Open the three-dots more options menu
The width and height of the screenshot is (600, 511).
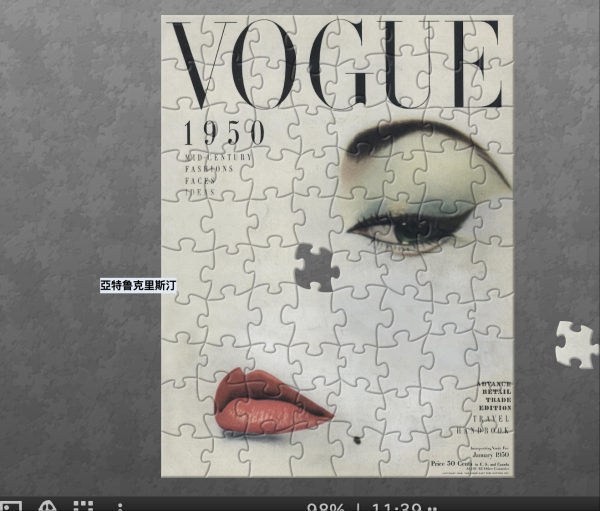[x=120, y=506]
